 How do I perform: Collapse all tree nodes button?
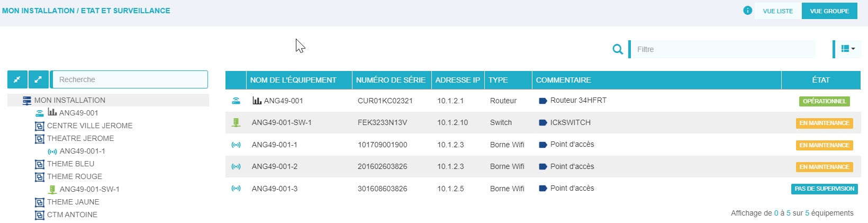[x=17, y=79]
